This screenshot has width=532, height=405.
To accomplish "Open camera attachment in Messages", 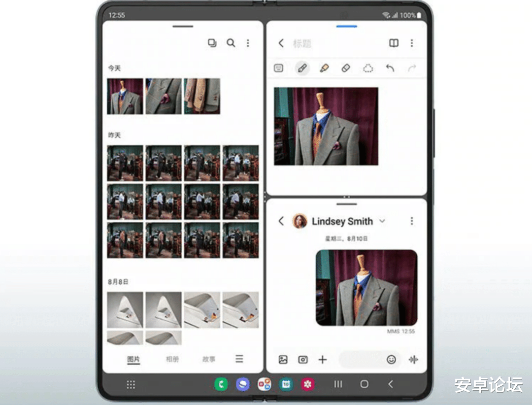I will click(x=302, y=360).
